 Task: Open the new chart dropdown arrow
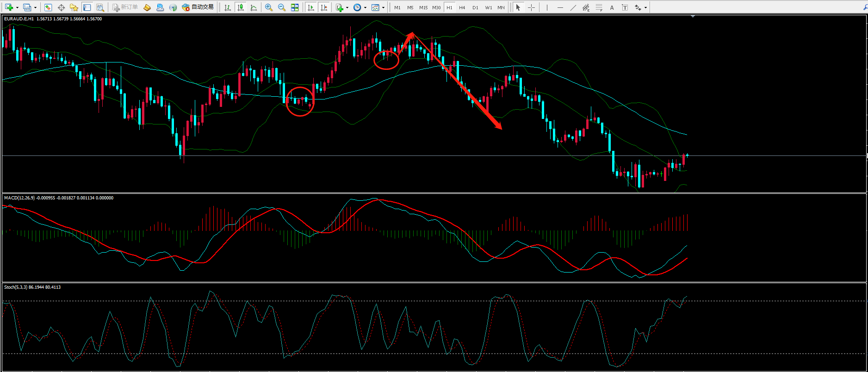tap(17, 7)
